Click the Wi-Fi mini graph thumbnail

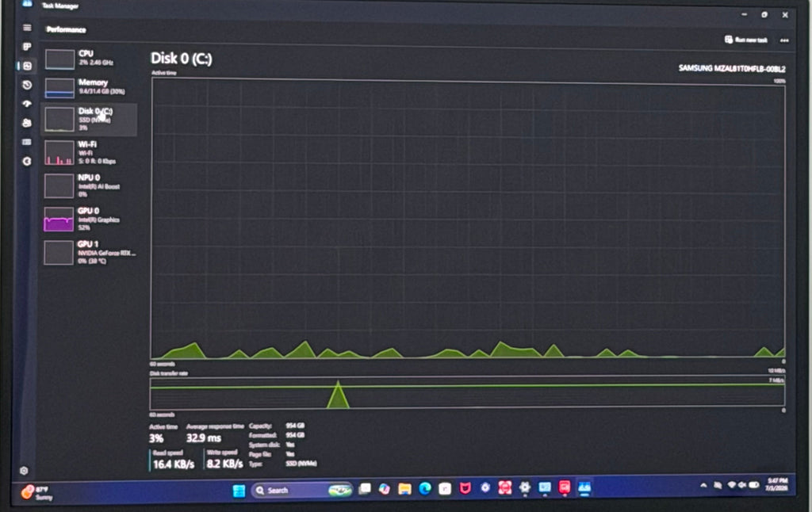click(59, 153)
